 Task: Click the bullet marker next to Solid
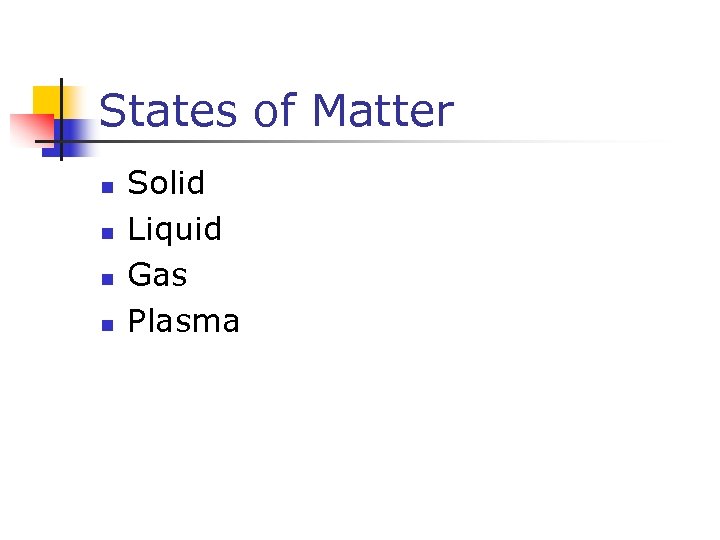pos(107,186)
